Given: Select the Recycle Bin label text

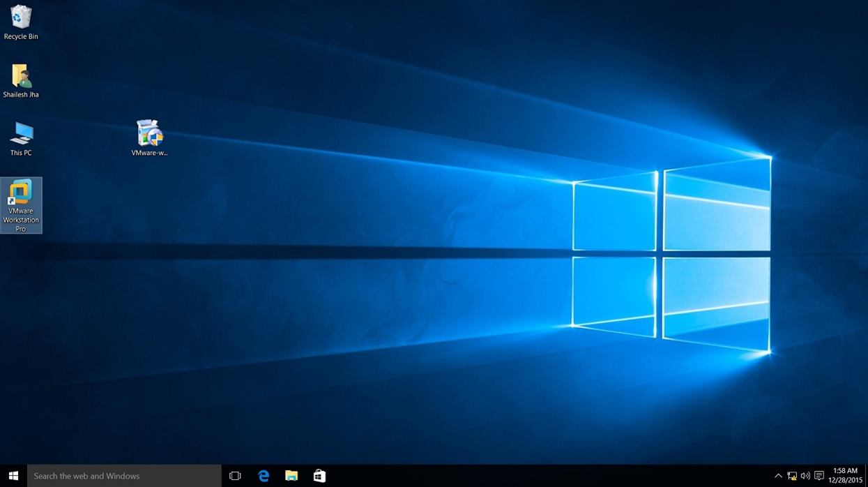Looking at the screenshot, I should click(x=21, y=36).
